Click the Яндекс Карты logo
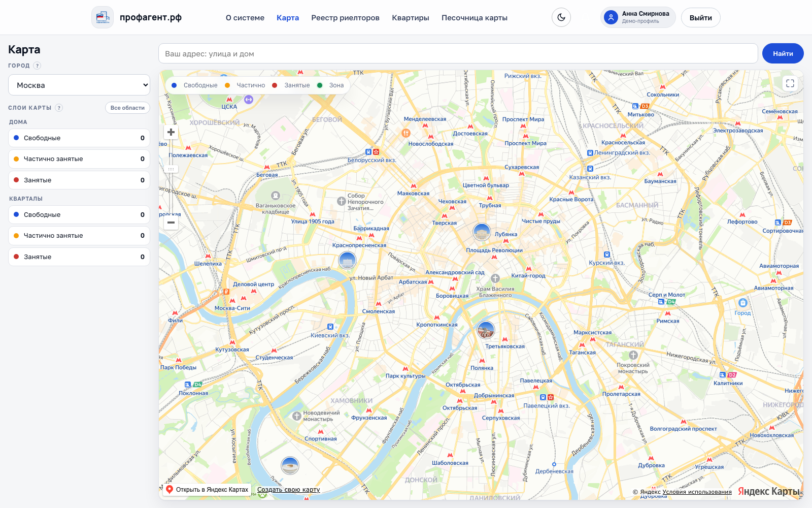 pos(769,491)
